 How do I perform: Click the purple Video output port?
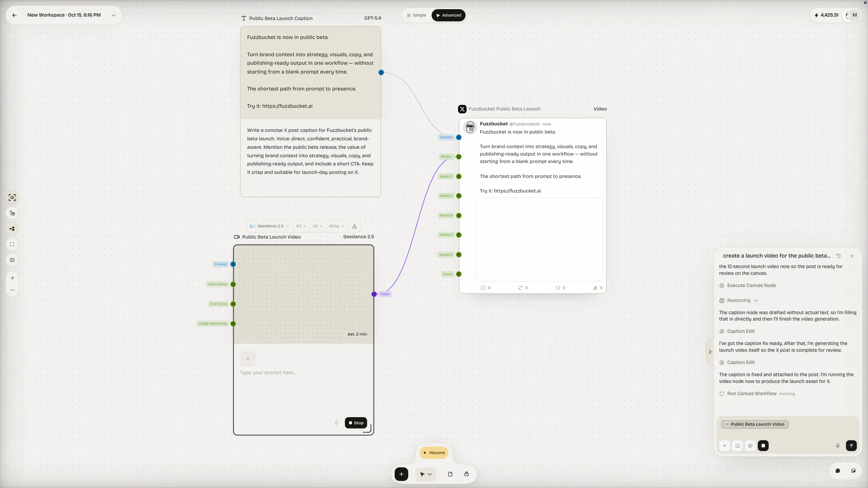click(374, 294)
